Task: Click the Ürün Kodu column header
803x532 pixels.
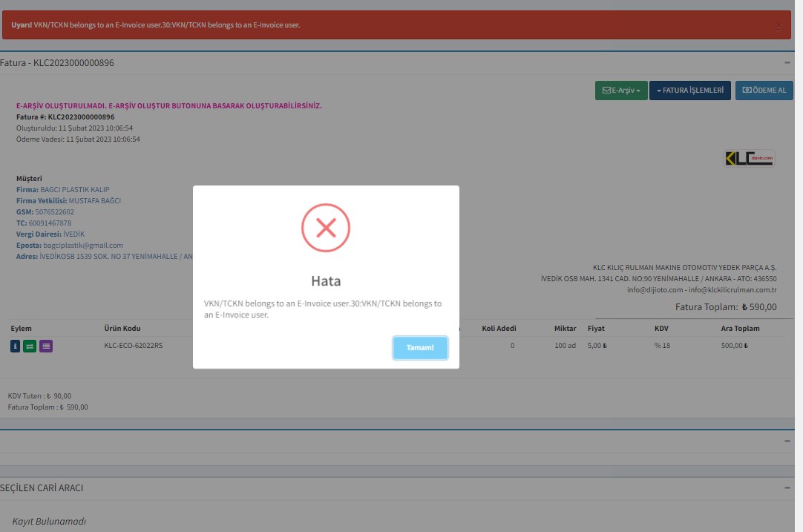Action: coord(122,328)
